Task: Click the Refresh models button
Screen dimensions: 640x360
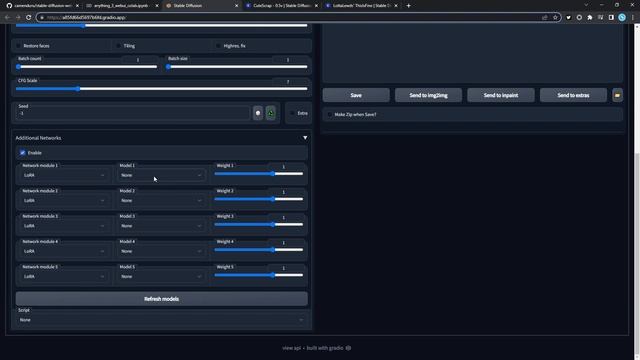Action: 162,299
